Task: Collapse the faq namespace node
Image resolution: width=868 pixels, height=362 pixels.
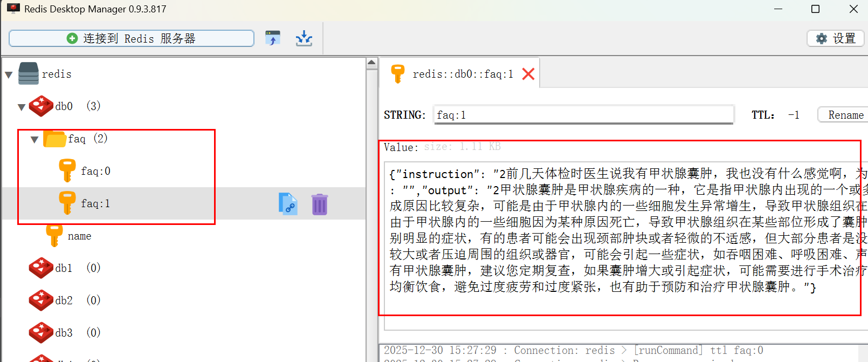Action: [x=35, y=139]
